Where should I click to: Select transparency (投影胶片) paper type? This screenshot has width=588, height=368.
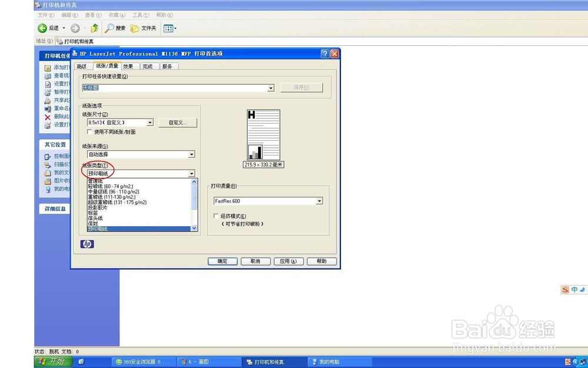click(x=139, y=207)
